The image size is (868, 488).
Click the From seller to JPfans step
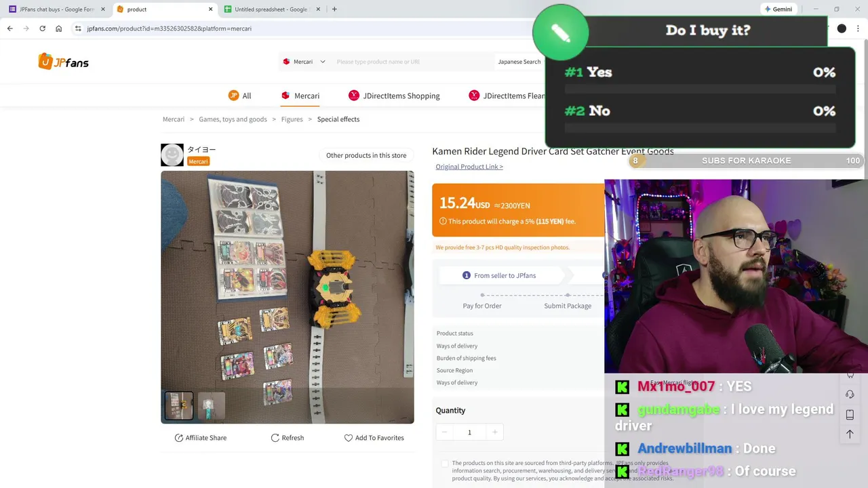click(499, 275)
